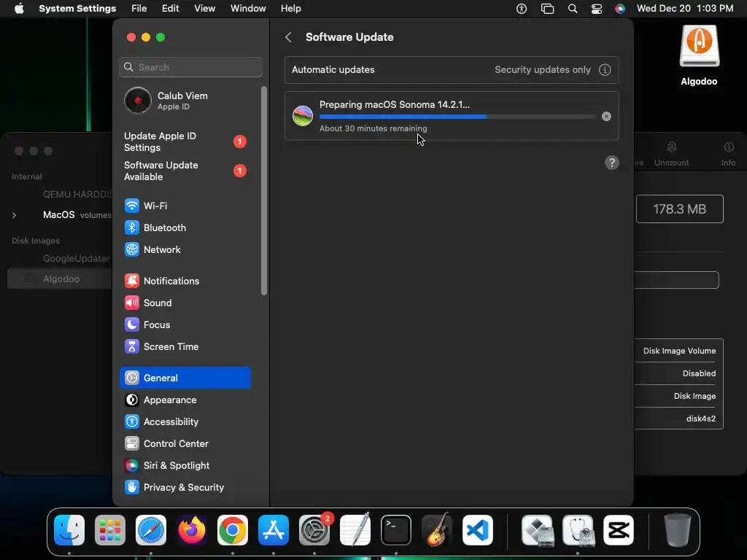The image size is (747, 560).
Task: Open Disk Utility from the Dock
Action: (x=578, y=530)
